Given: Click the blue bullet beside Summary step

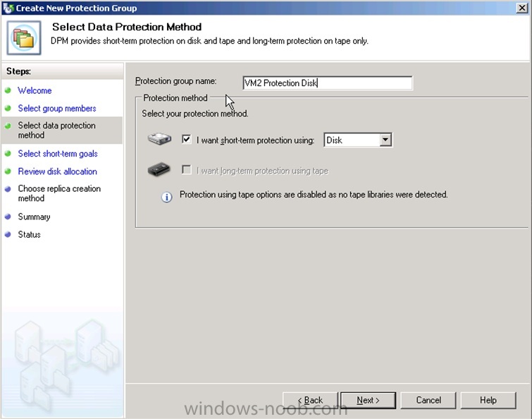Looking at the screenshot, I should tap(8, 217).
